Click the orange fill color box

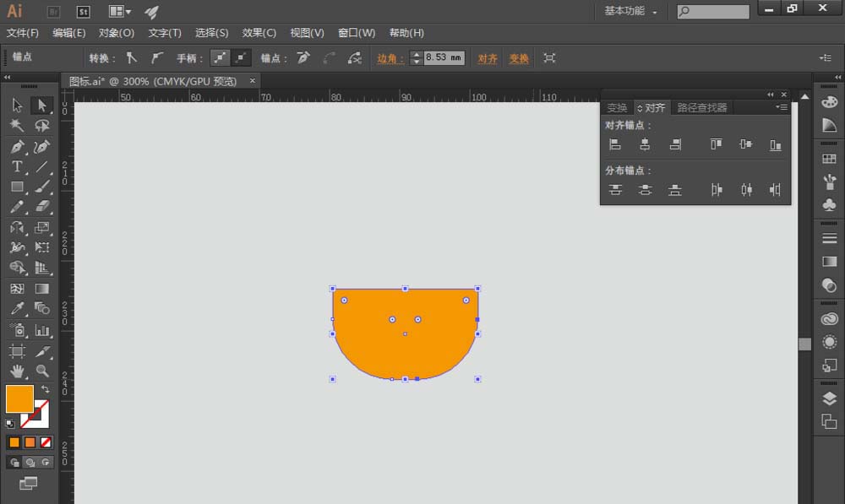point(19,398)
